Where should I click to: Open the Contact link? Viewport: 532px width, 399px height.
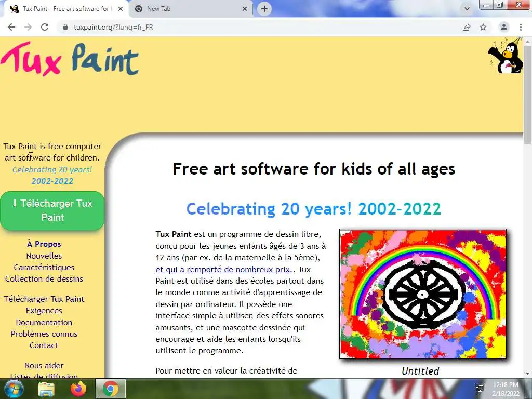tap(44, 345)
